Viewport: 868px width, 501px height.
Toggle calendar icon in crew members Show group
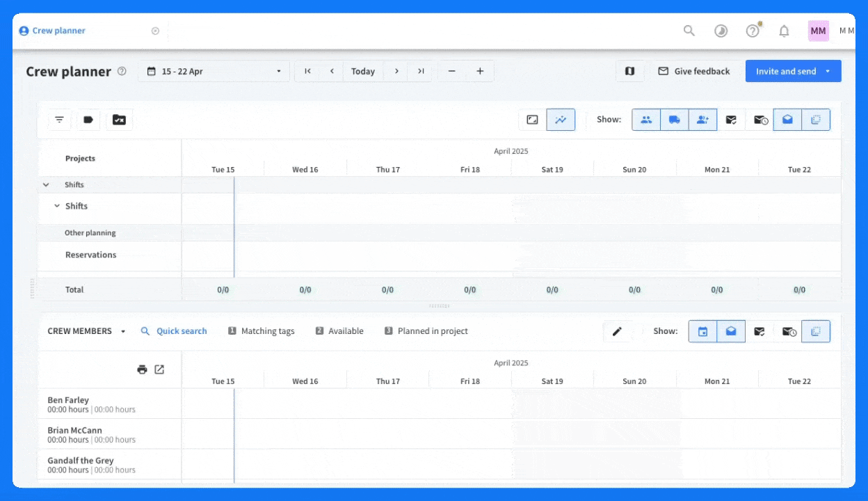point(702,331)
